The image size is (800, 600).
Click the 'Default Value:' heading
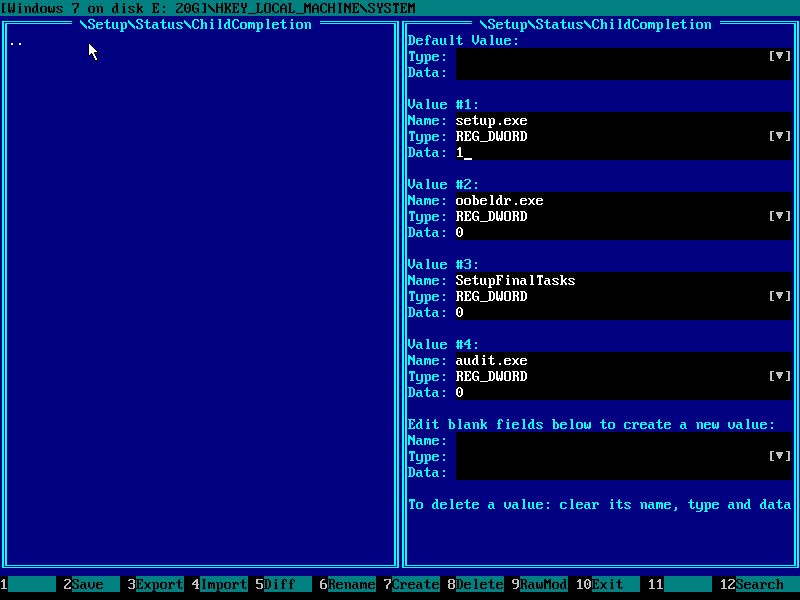(x=463, y=40)
